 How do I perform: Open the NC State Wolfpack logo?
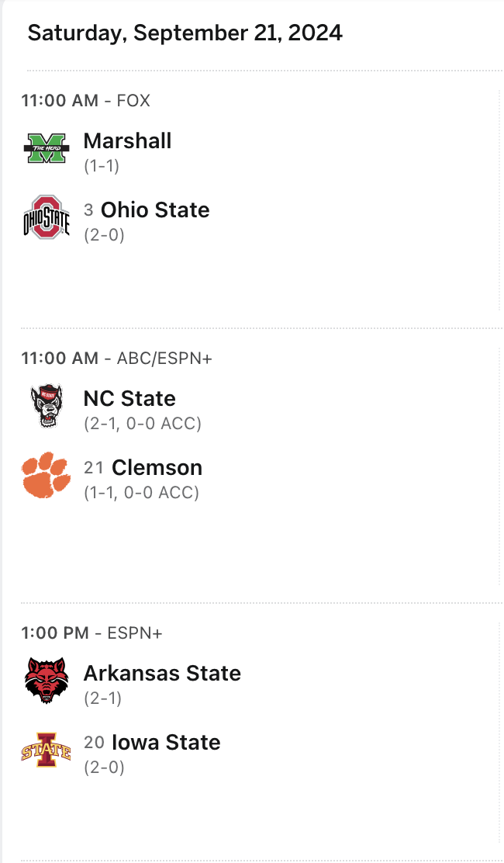coord(47,406)
